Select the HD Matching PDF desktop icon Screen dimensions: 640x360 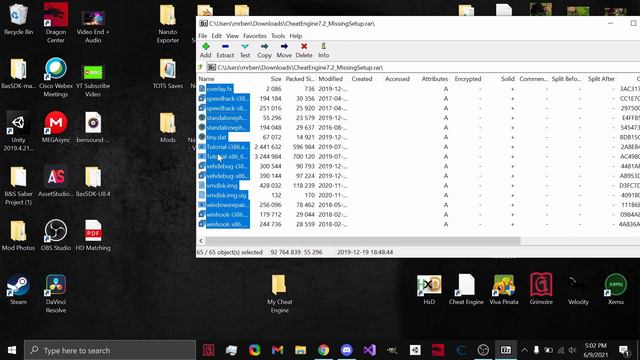(93, 235)
